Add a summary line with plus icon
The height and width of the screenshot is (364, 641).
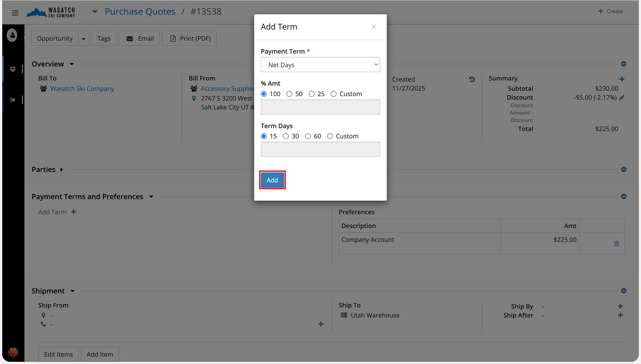[622, 79]
